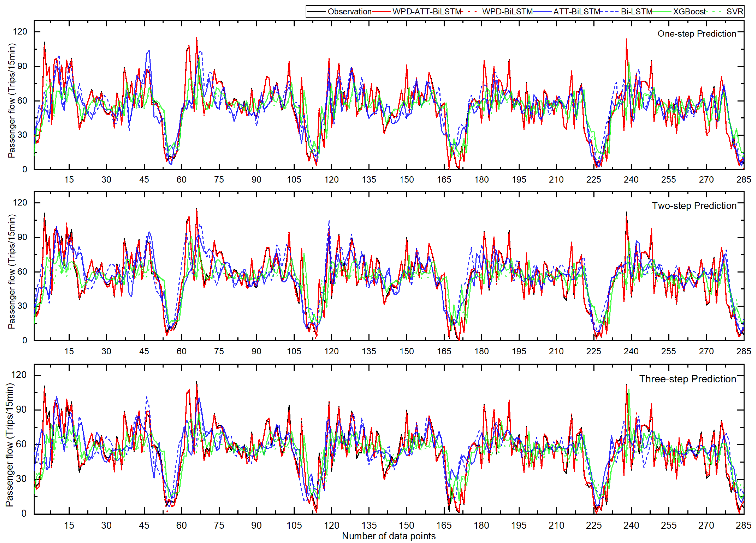
Task: Click the SVR legend label
Action: pos(735,12)
